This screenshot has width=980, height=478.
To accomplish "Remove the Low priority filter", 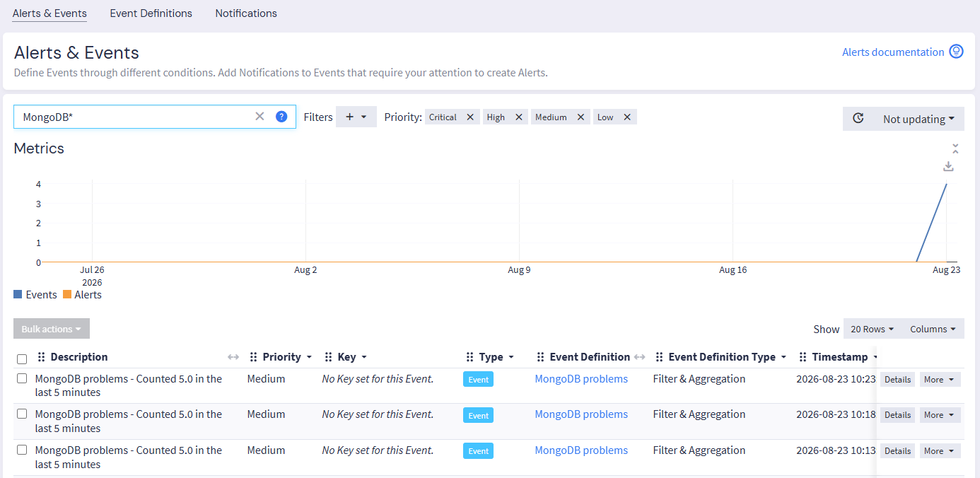I will [x=627, y=117].
